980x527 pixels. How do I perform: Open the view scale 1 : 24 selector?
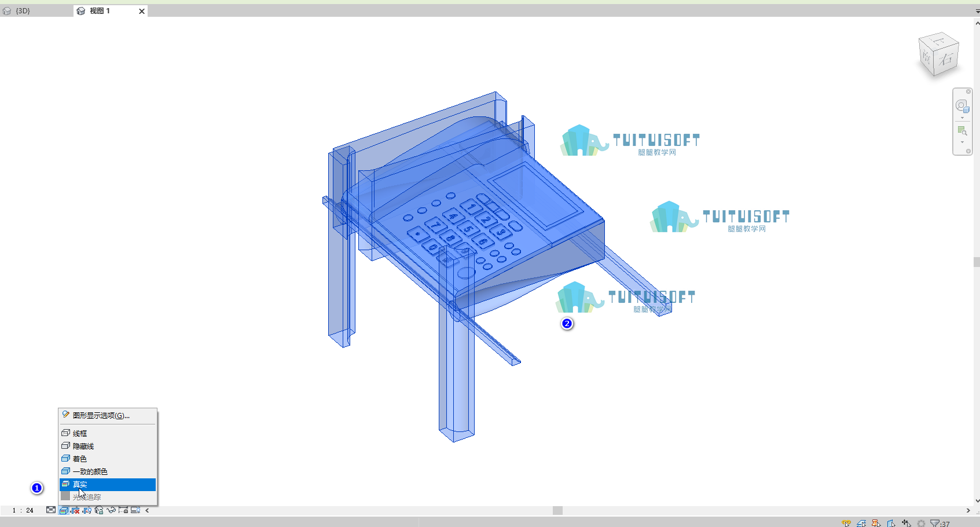[x=23, y=510]
